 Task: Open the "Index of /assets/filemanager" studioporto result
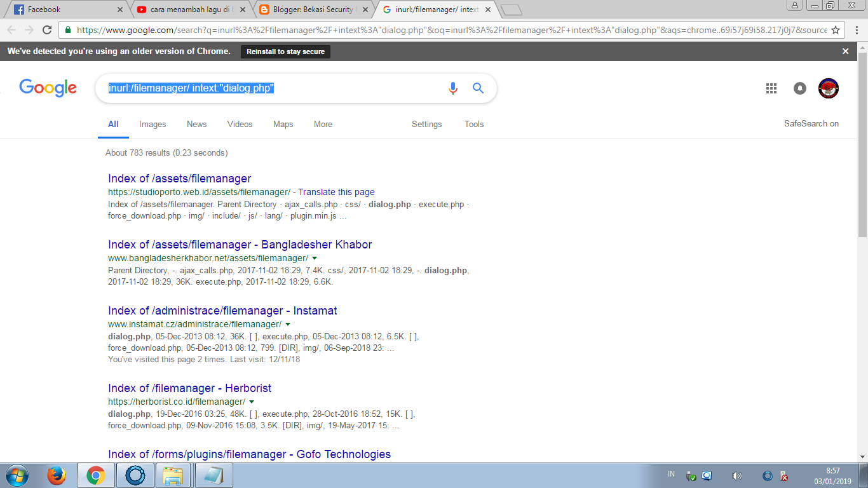click(x=180, y=179)
